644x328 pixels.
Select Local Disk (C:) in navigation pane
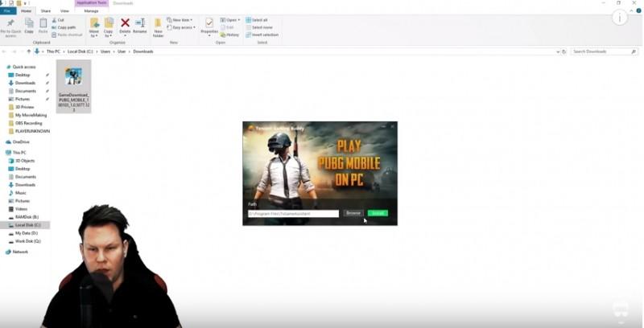pyautogui.click(x=25, y=225)
